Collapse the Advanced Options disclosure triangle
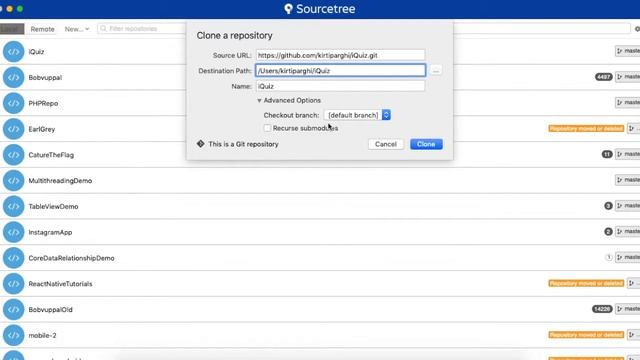 click(x=259, y=100)
